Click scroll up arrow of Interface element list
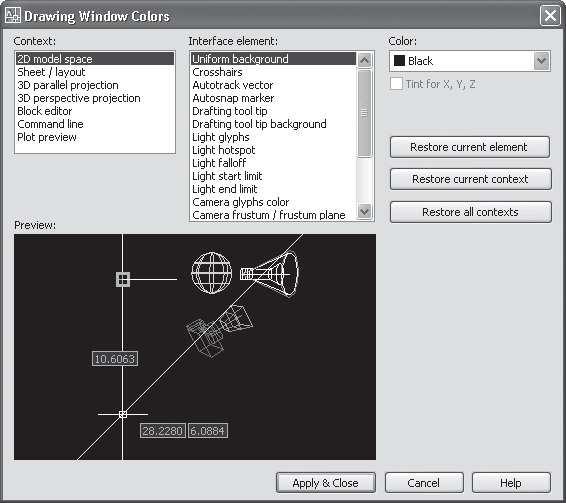The height and width of the screenshot is (503, 566). (365, 60)
